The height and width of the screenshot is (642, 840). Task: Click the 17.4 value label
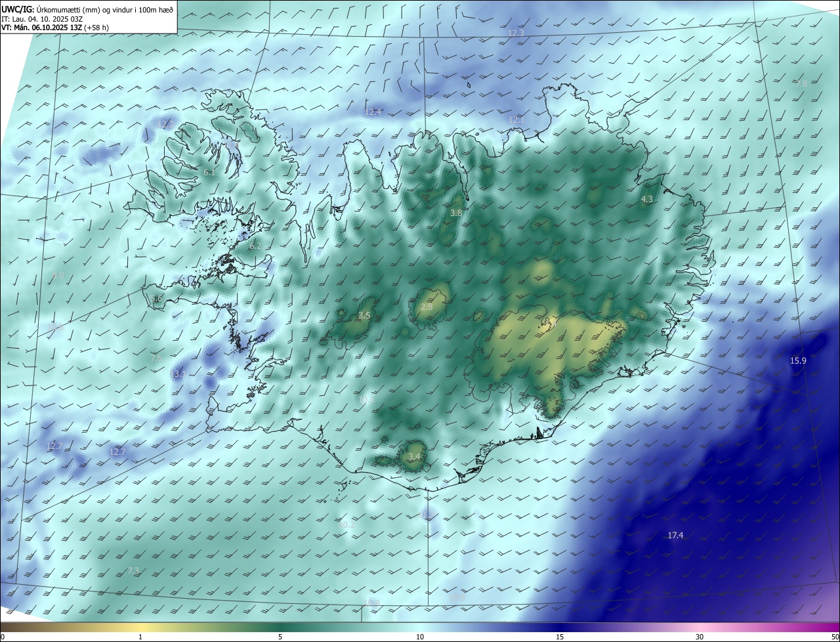pyautogui.click(x=675, y=536)
